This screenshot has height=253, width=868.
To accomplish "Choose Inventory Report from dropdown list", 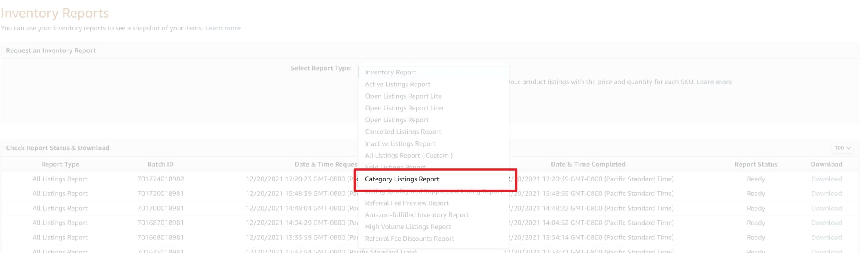I will [390, 72].
